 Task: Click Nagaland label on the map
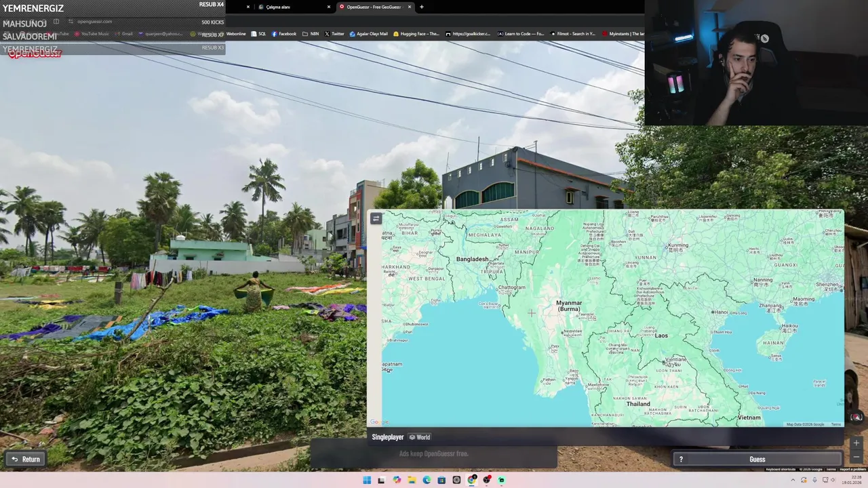pyautogui.click(x=540, y=229)
